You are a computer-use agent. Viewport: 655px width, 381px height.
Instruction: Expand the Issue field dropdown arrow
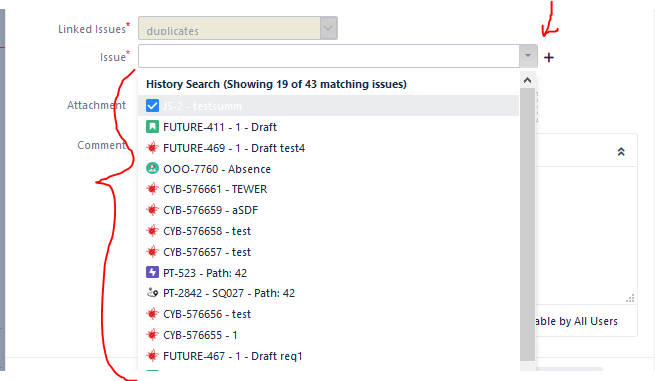[x=528, y=56]
